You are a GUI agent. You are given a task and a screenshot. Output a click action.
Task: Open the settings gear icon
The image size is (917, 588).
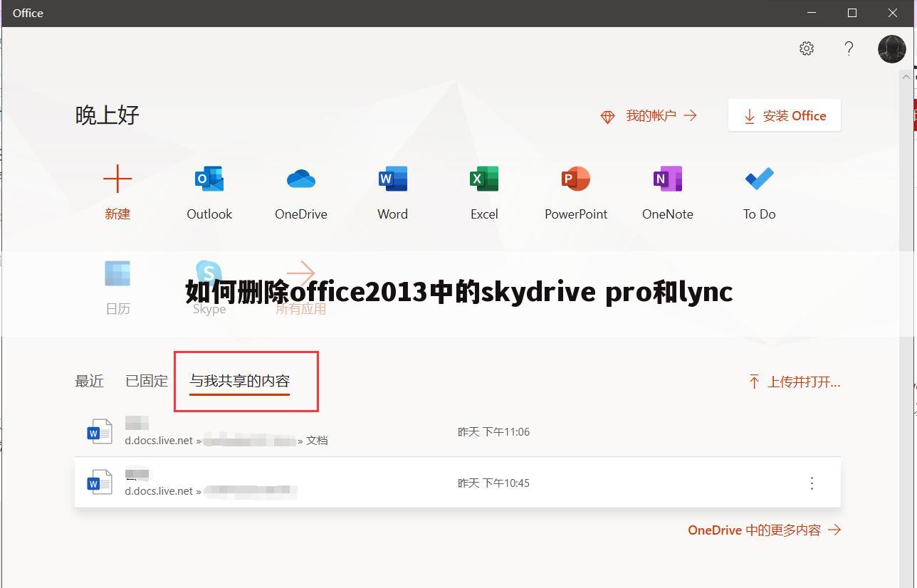[x=806, y=48]
